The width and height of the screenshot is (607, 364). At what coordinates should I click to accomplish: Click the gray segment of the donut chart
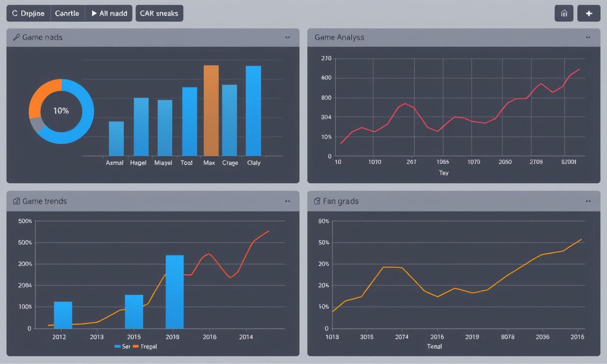pyautogui.click(x=37, y=125)
